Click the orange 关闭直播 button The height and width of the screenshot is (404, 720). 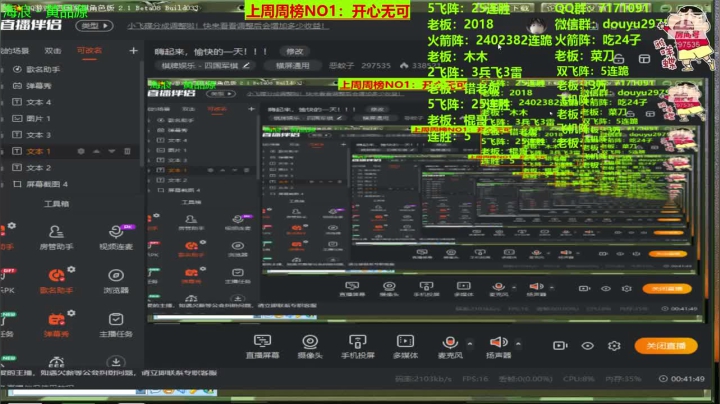(x=666, y=346)
